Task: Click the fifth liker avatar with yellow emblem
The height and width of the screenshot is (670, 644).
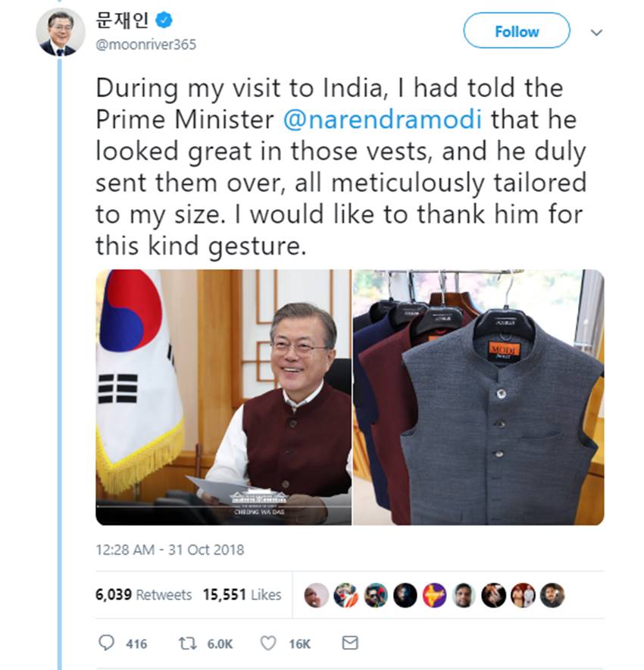Action: click(434, 595)
